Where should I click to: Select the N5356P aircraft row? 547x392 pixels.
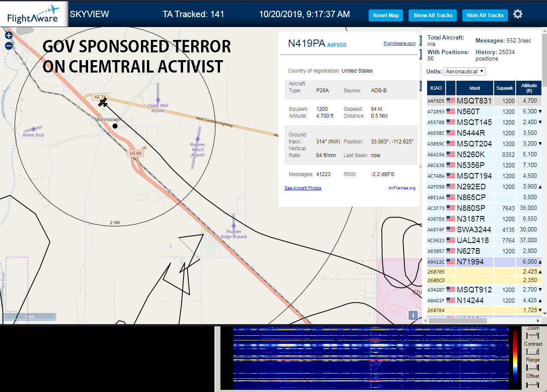coord(484,165)
